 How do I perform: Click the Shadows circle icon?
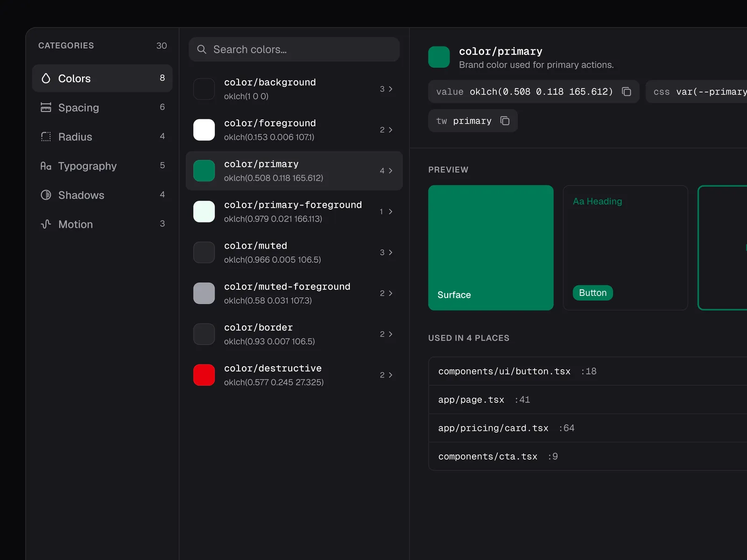click(x=46, y=195)
